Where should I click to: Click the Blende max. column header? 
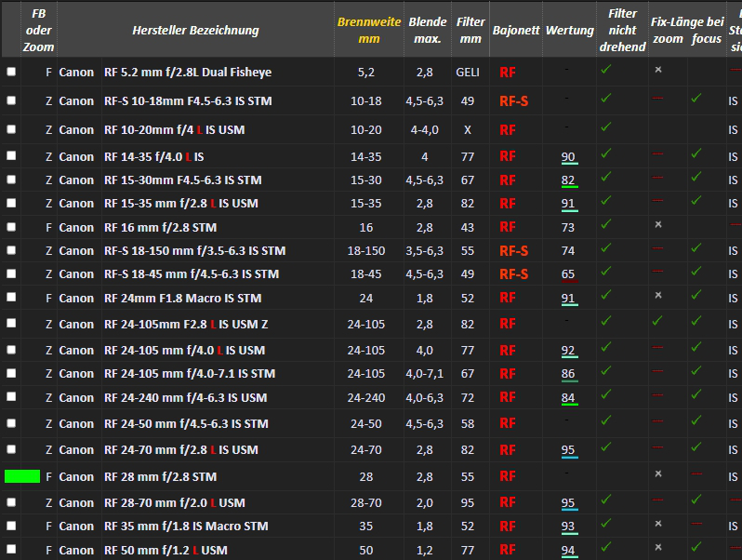pos(427,30)
